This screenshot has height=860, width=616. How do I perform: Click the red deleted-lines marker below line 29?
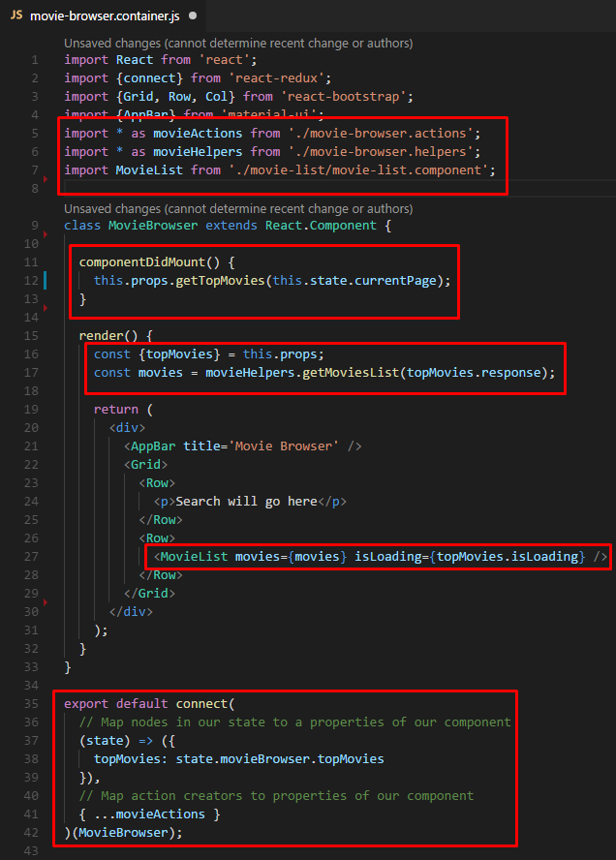click(x=46, y=602)
